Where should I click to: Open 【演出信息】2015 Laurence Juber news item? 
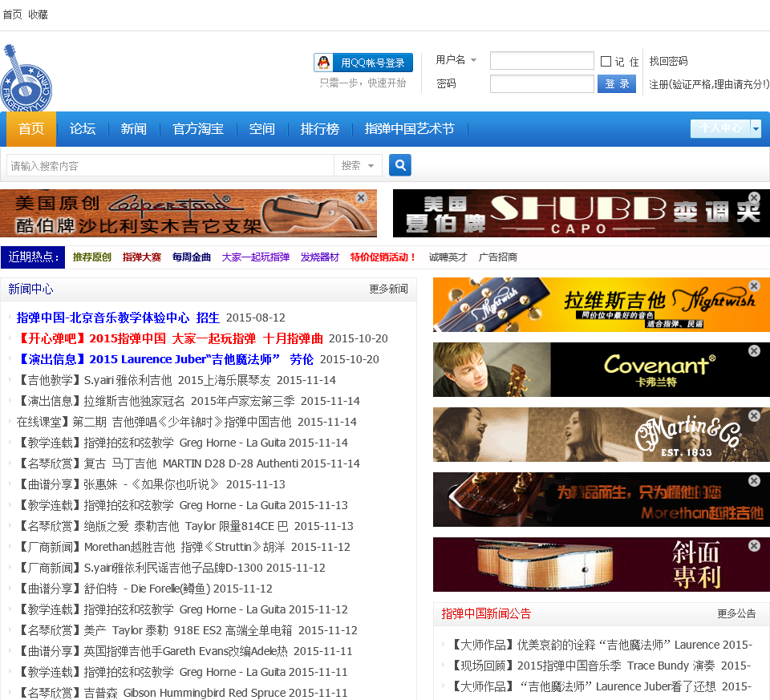165,359
